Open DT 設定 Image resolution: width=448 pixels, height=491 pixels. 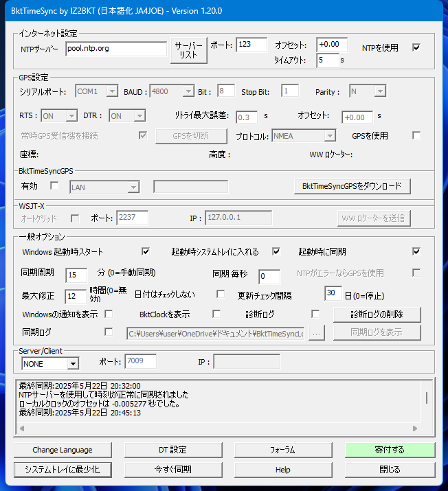coord(173,450)
